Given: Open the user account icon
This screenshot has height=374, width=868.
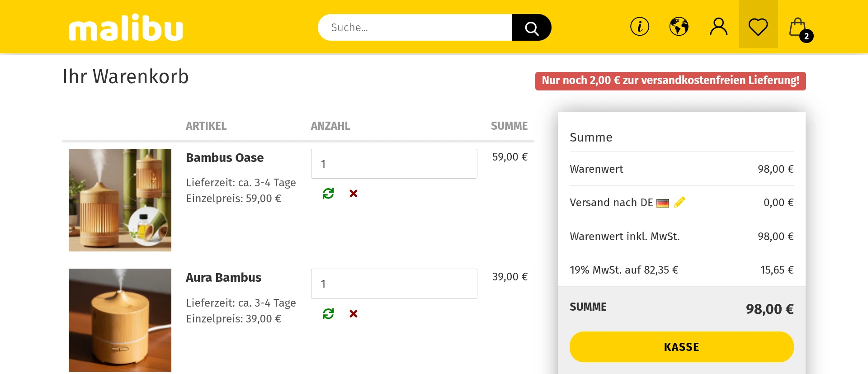Looking at the screenshot, I should point(718,27).
